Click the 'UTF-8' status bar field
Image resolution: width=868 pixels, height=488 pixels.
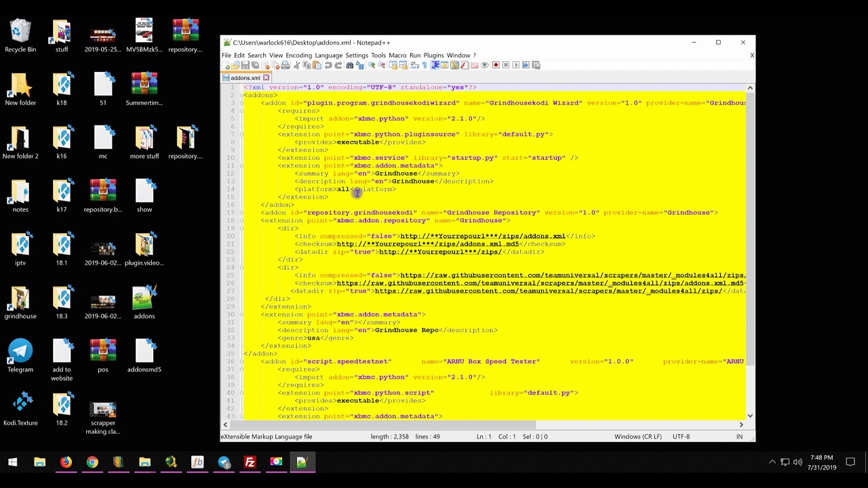click(681, 436)
